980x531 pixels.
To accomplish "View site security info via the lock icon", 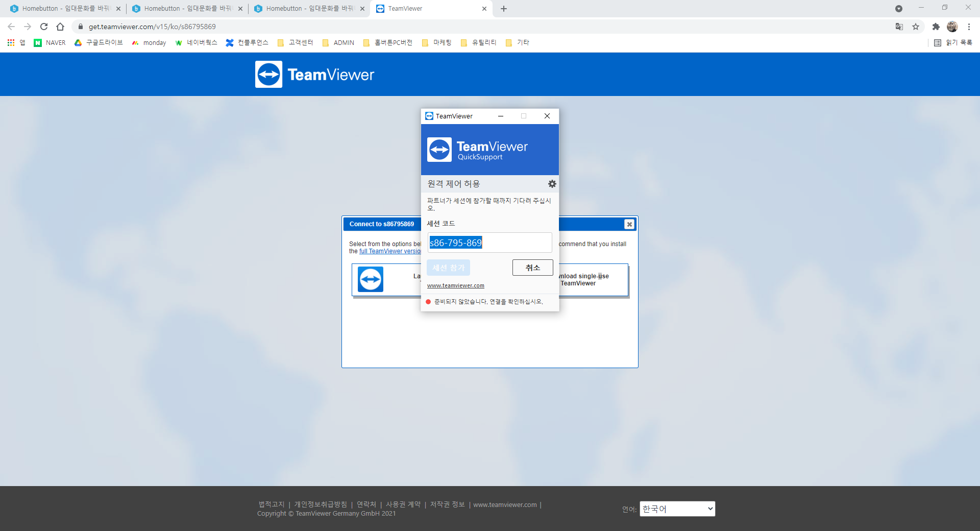I will point(80,27).
